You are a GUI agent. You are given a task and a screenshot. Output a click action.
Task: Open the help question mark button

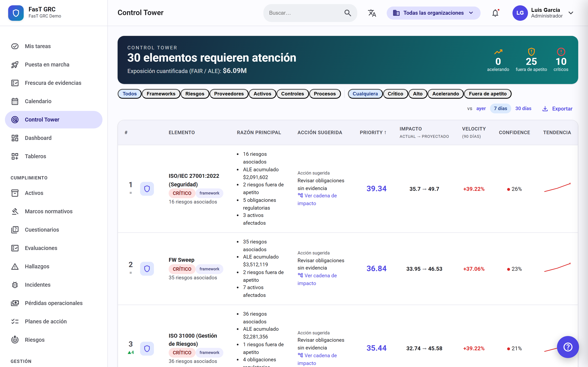(568, 347)
